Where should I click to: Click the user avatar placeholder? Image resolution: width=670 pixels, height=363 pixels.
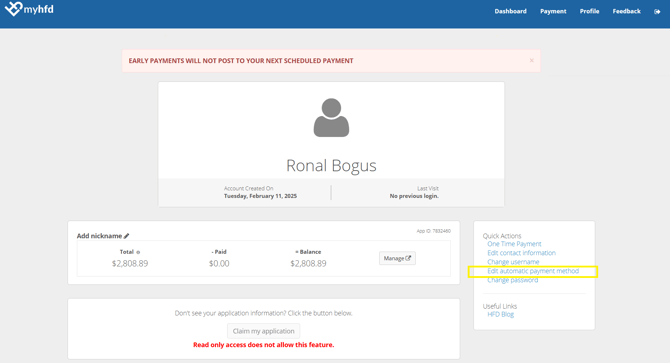pos(331,118)
